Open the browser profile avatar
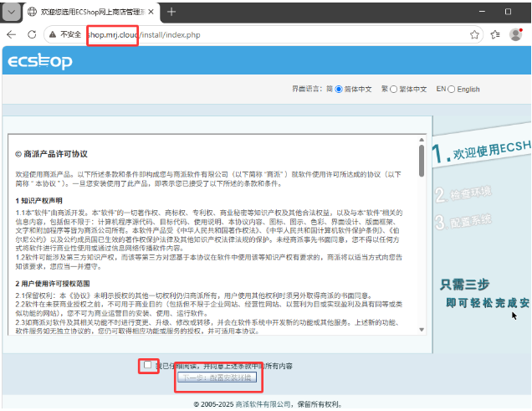 (516, 34)
